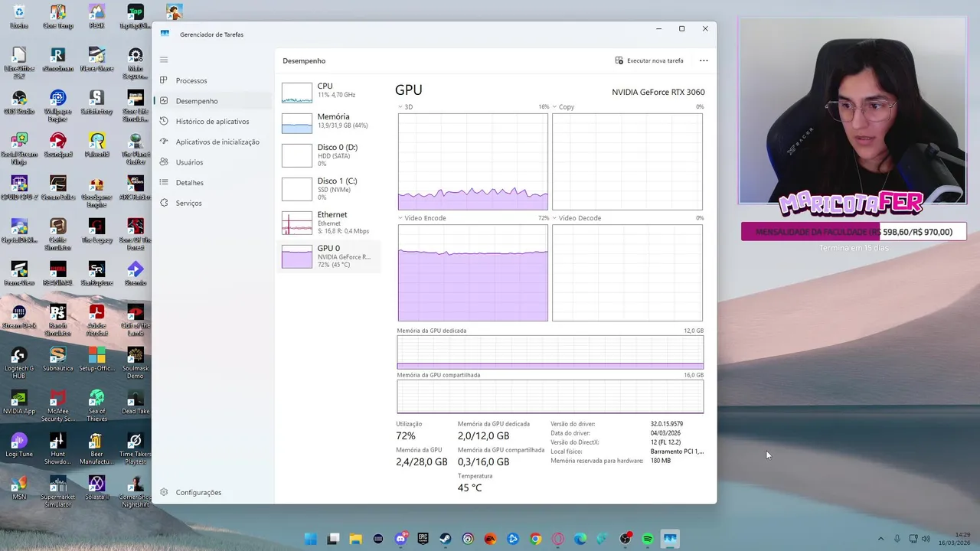This screenshot has height=551, width=980.
Task: Open the Logi Tune desktop shortcut
Action: click(19, 445)
